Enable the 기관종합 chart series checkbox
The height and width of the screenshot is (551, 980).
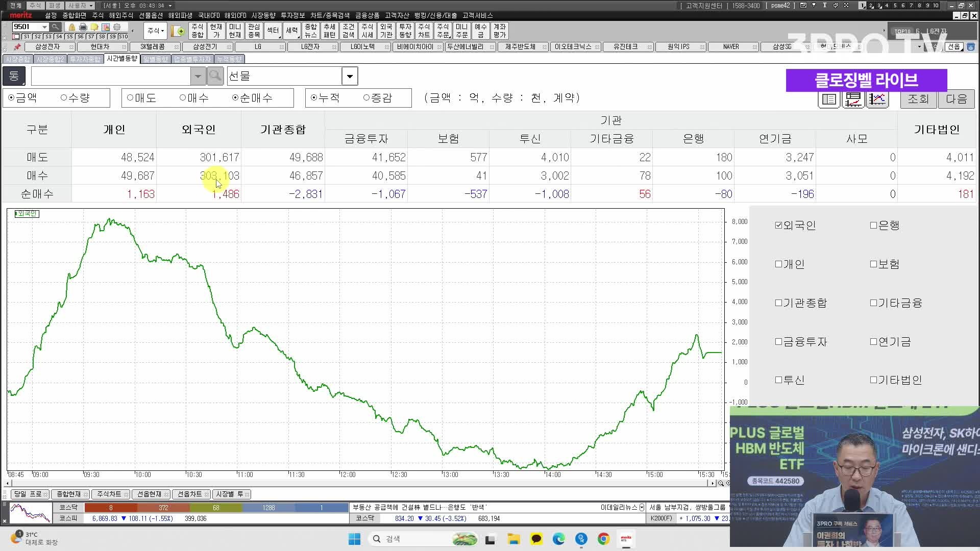[x=778, y=303]
